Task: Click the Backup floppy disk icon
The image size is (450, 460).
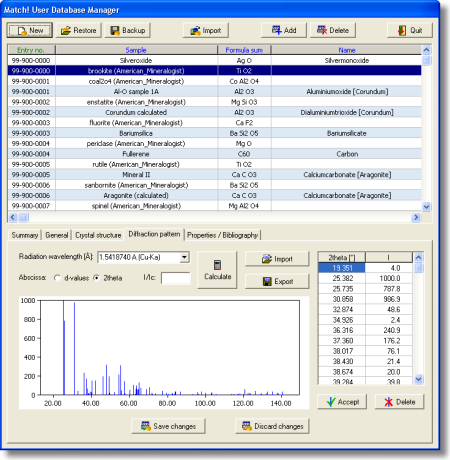Action: pyautogui.click(x=115, y=31)
